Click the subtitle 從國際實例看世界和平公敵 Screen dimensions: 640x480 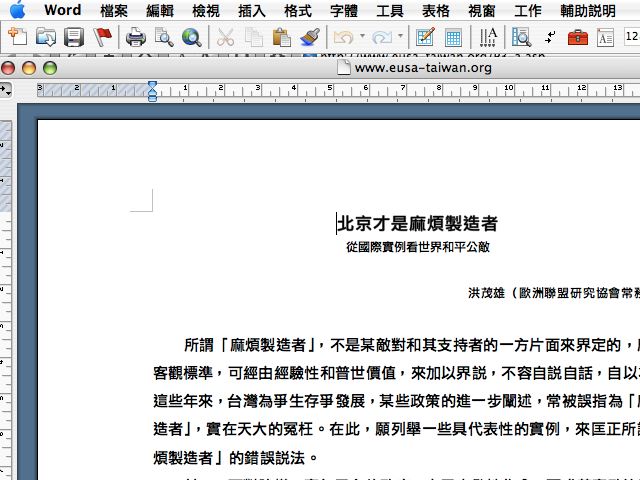click(418, 247)
